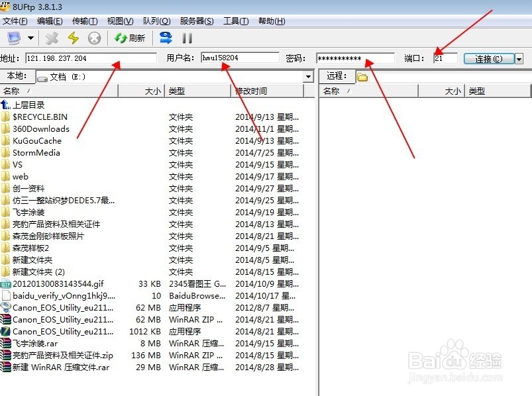
Task: Sort files by clicking the 大小 column header
Action: click(152, 91)
